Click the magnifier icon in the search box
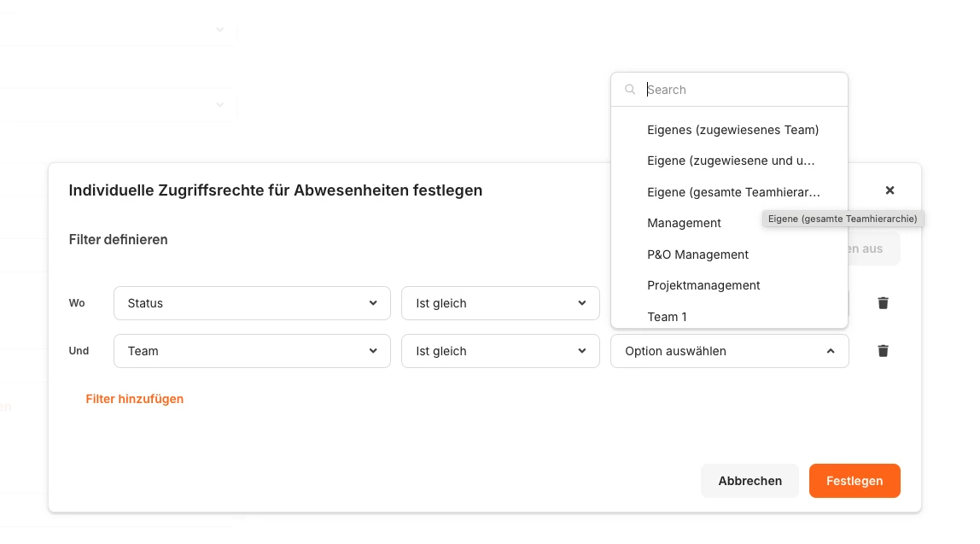980x544 pixels. (x=630, y=90)
